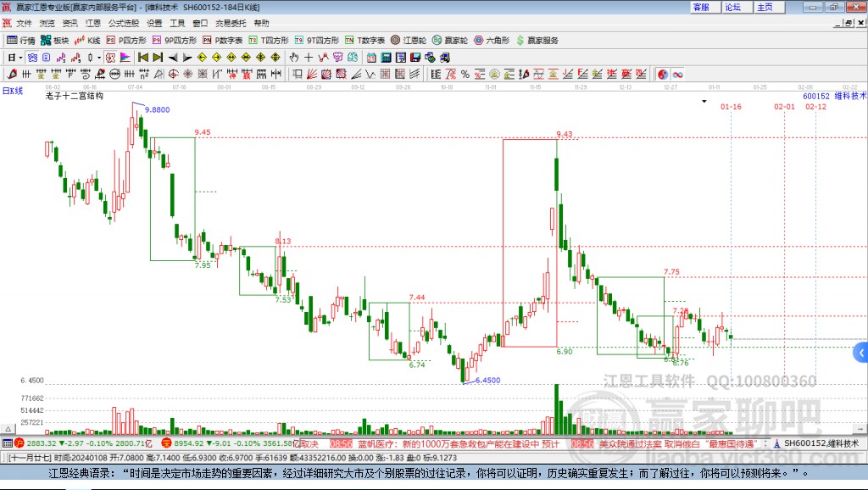Image resolution: width=868 pixels, height=490 pixels.
Task: Jump to last bar with green skip-forward arrow
Action: (158, 57)
